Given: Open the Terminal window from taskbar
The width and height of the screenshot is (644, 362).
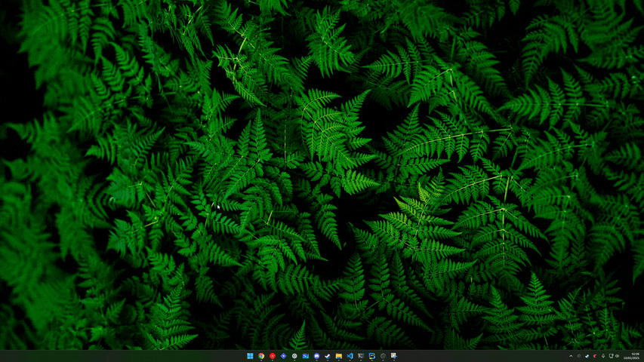Looking at the screenshot, I should coord(361,356).
